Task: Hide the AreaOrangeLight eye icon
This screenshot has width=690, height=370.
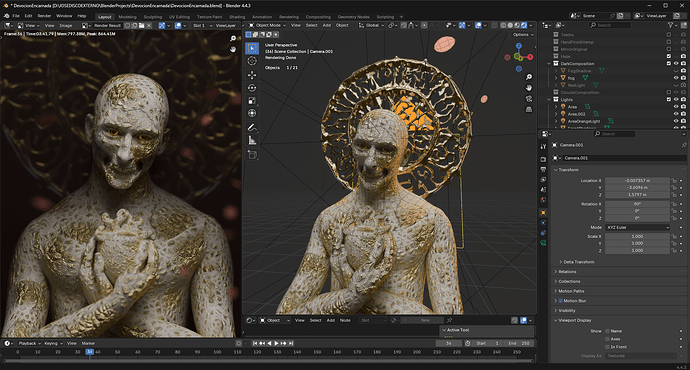Action: point(676,121)
